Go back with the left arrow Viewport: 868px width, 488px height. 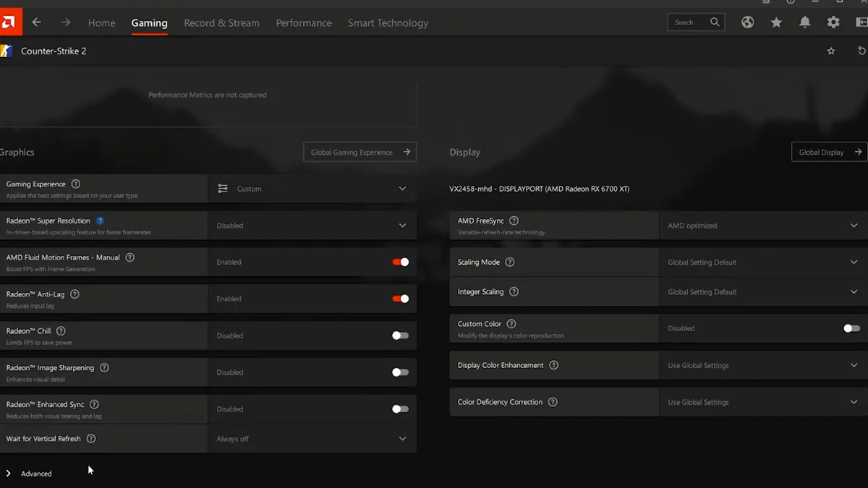[x=36, y=22]
